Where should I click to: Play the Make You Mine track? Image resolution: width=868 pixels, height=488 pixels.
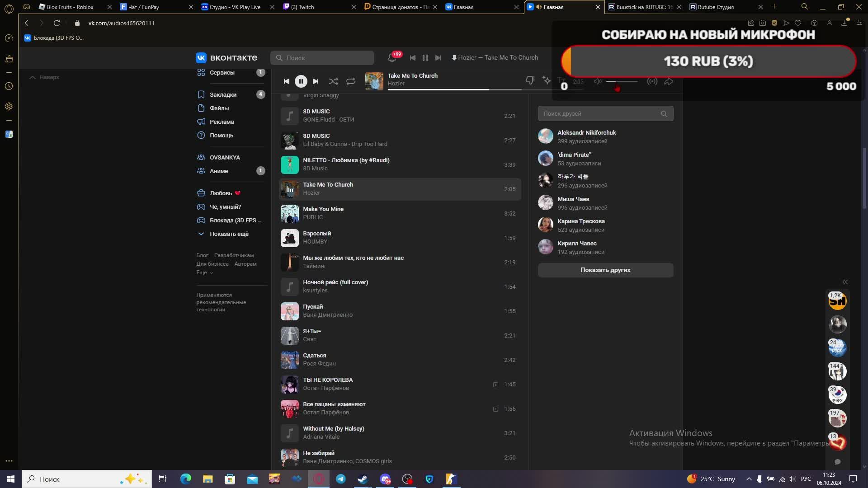pyautogui.click(x=289, y=213)
